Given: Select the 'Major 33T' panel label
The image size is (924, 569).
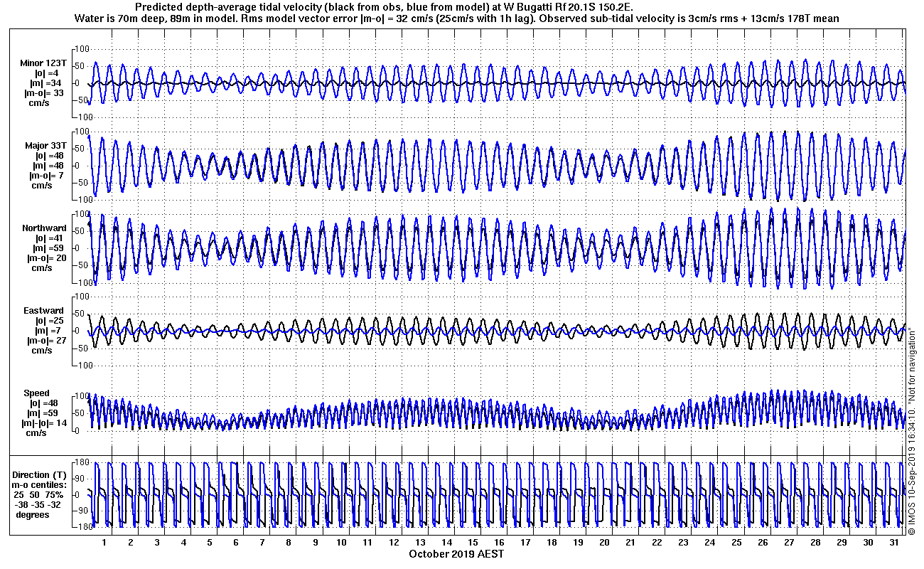Looking at the screenshot, I should coord(45,146).
